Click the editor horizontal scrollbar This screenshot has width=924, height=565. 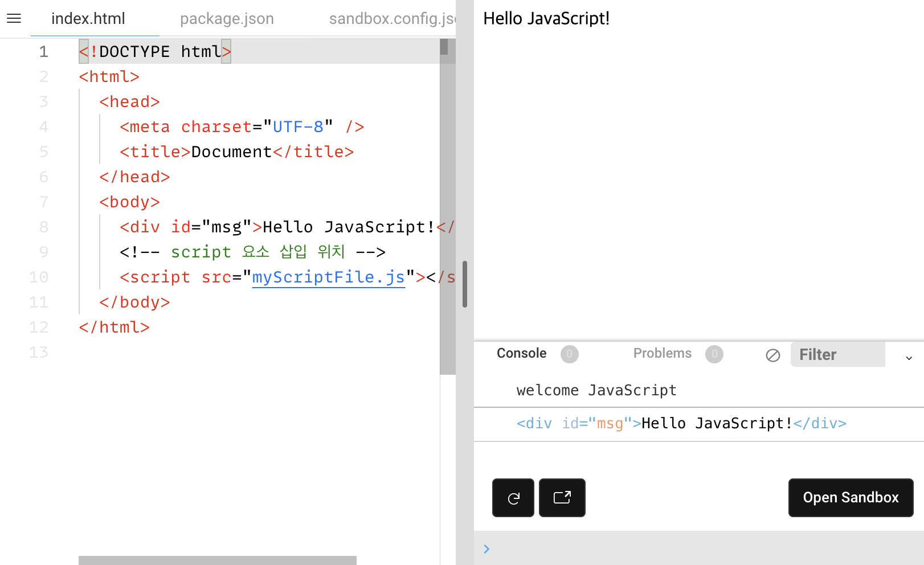218,560
